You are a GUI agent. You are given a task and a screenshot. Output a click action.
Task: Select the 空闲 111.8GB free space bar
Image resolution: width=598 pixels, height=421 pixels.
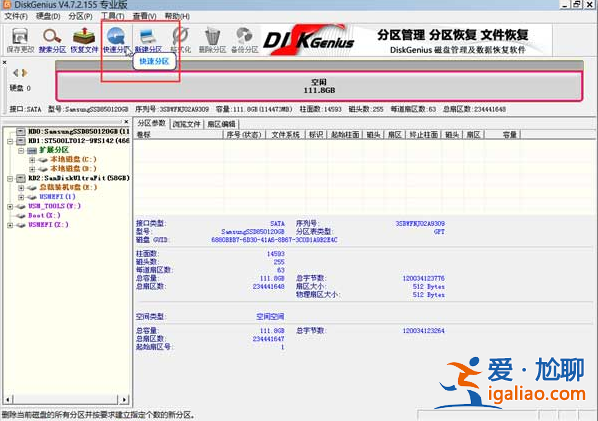(x=319, y=86)
